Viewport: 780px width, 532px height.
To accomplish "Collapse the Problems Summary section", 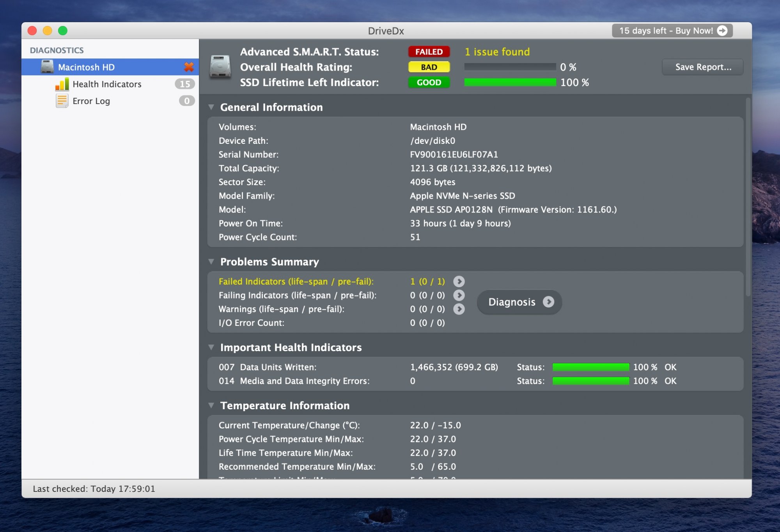I will 211,262.
